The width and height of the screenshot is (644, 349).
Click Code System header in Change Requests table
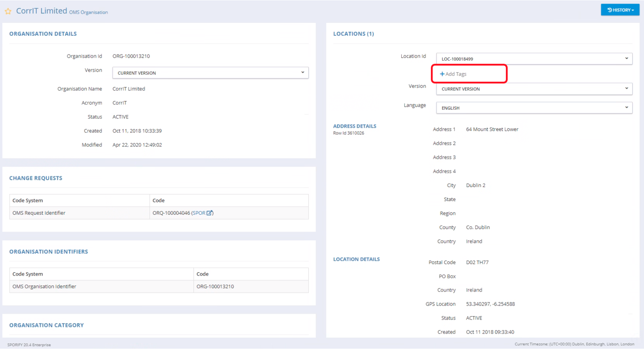pos(28,200)
